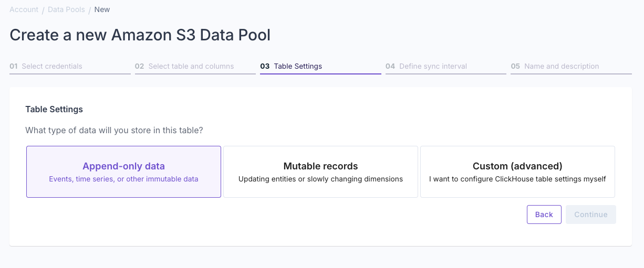Viewport: 644px width, 268px height.
Task: Select the Mutable records option
Action: point(320,172)
